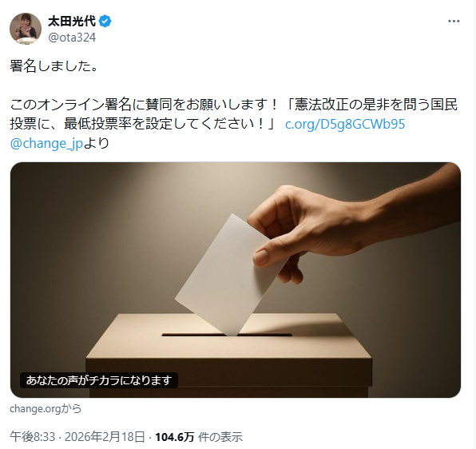The image size is (476, 449).
Task: Open the @ota324 handle link
Action: coord(72,38)
